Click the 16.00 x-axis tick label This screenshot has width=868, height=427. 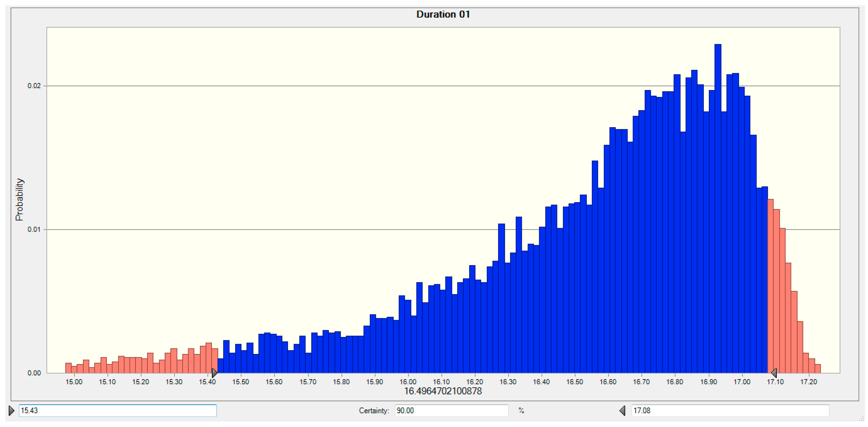click(x=408, y=382)
